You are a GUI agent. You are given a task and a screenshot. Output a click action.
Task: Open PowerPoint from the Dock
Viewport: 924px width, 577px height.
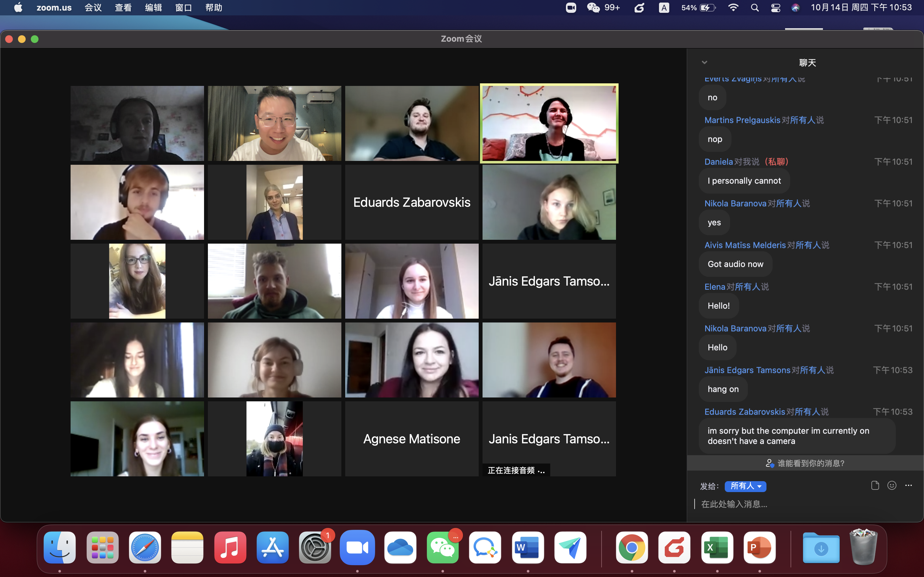(x=759, y=548)
